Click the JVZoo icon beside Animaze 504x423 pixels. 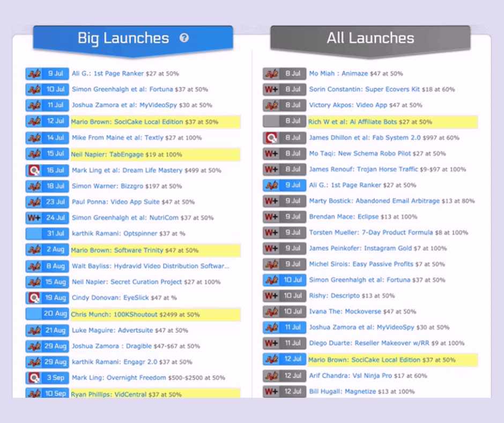click(x=271, y=74)
